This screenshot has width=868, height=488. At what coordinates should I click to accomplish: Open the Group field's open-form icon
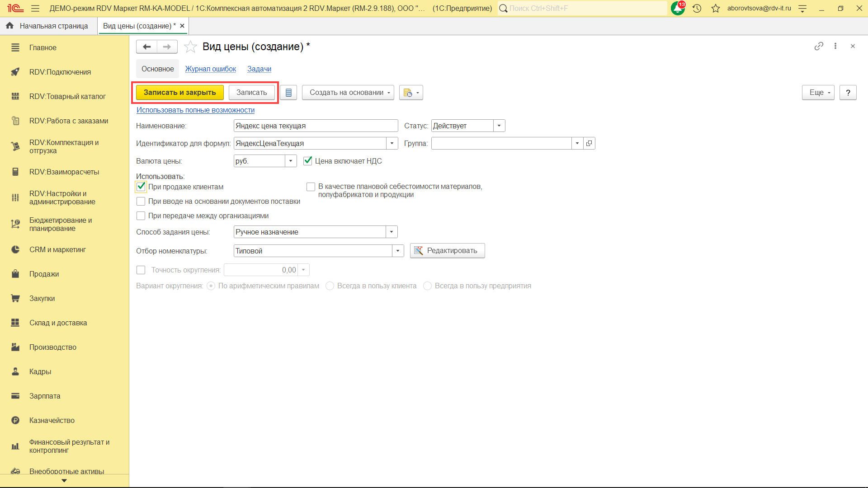[x=589, y=143]
